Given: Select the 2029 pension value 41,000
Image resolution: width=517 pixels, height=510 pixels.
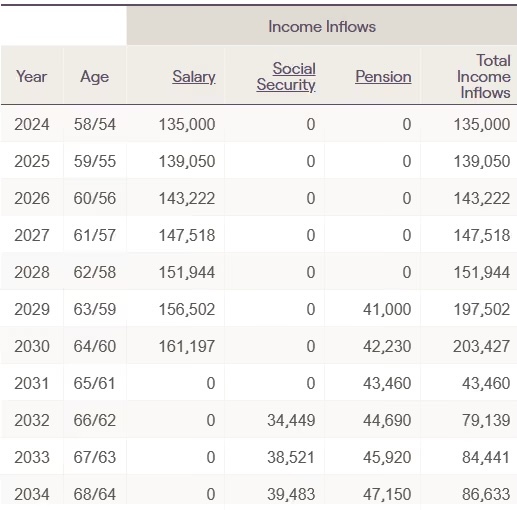Looking at the screenshot, I should pos(387,309).
